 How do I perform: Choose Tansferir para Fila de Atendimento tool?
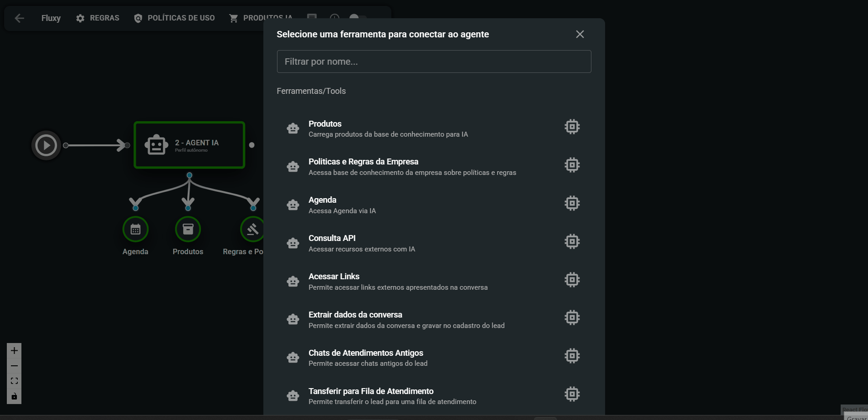(x=434, y=396)
